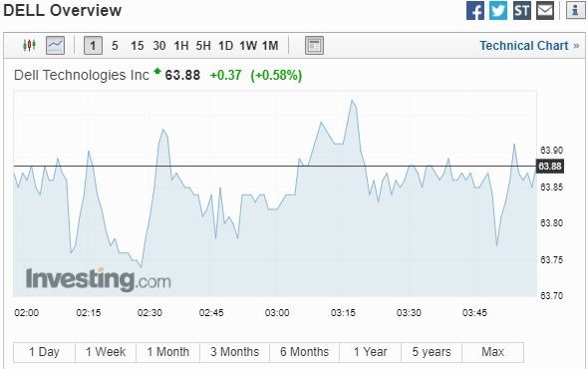Select 15 minute interval
The image size is (588, 369).
coord(137,46)
